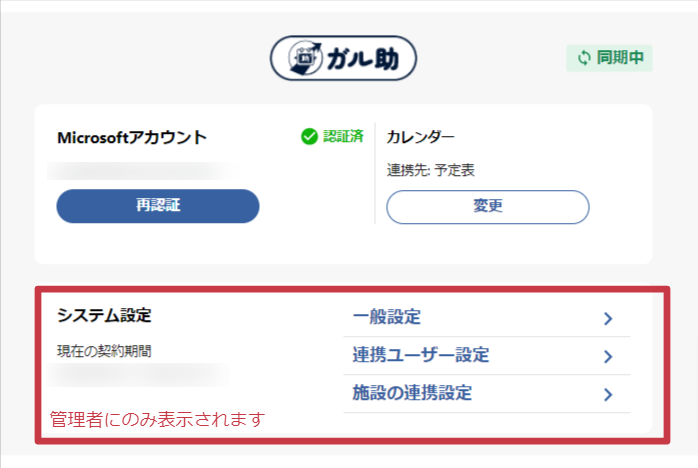The image size is (698, 468).
Task: Open the 連携ユーザー設定 menu item
Action: tap(487, 356)
